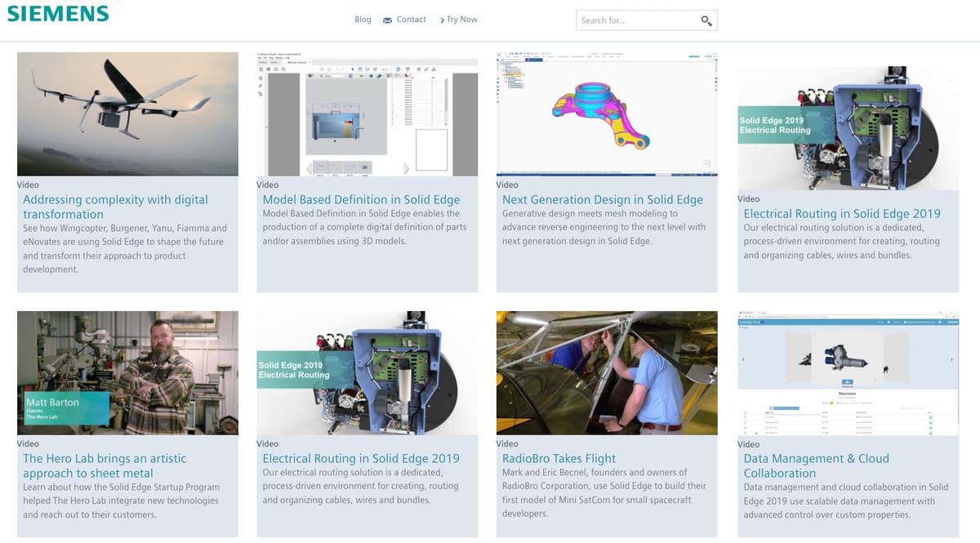This screenshot has height=543, width=980.
Task: Click the Siemens logo
Action: point(58,13)
